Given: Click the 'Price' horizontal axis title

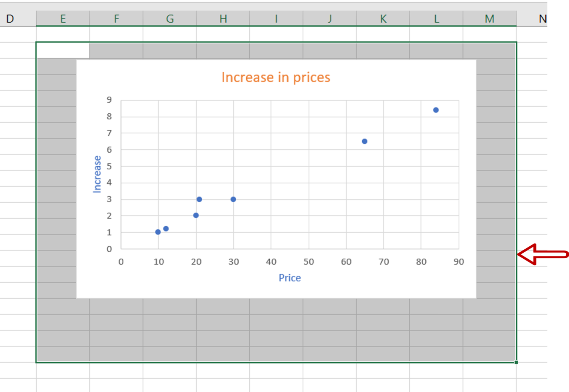Looking at the screenshot, I should click(290, 278).
